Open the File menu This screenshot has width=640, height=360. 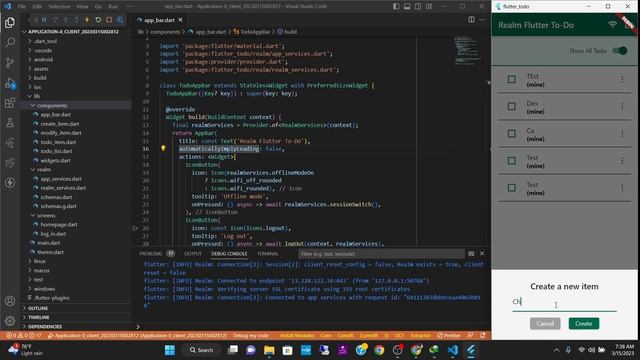(x=22, y=7)
